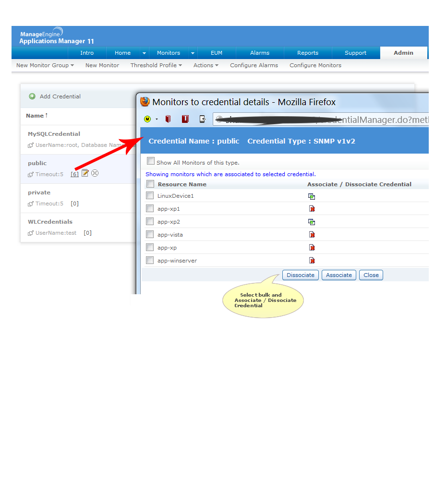
Task: Select the Admin tab
Action: pos(404,53)
